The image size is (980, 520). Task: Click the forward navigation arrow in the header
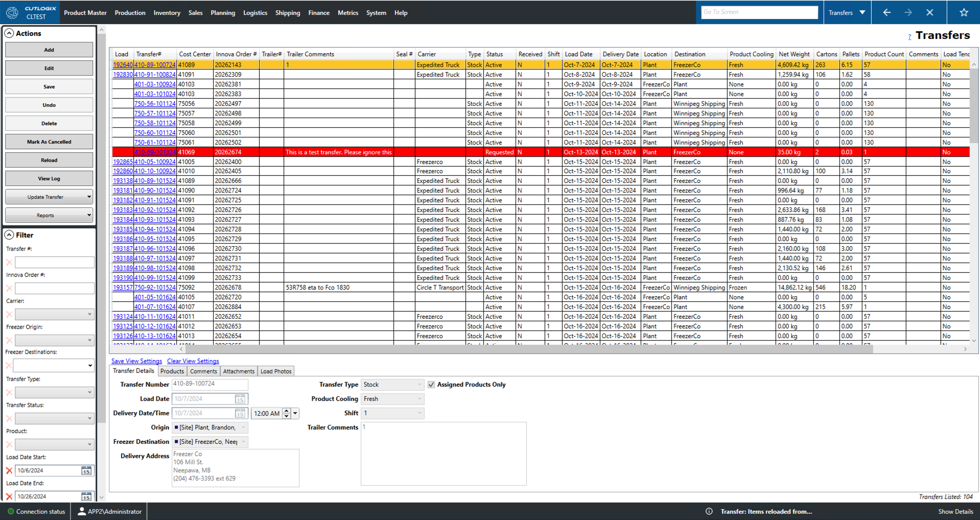point(908,12)
